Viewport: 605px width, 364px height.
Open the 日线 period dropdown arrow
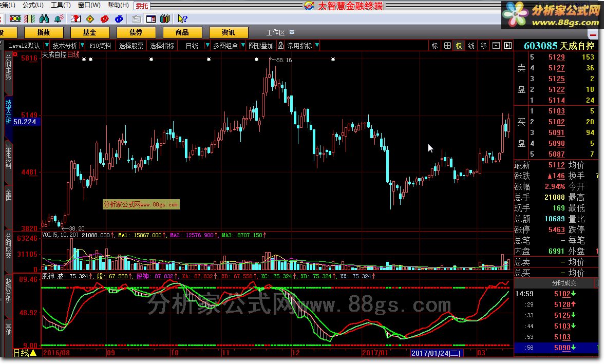(x=207, y=46)
